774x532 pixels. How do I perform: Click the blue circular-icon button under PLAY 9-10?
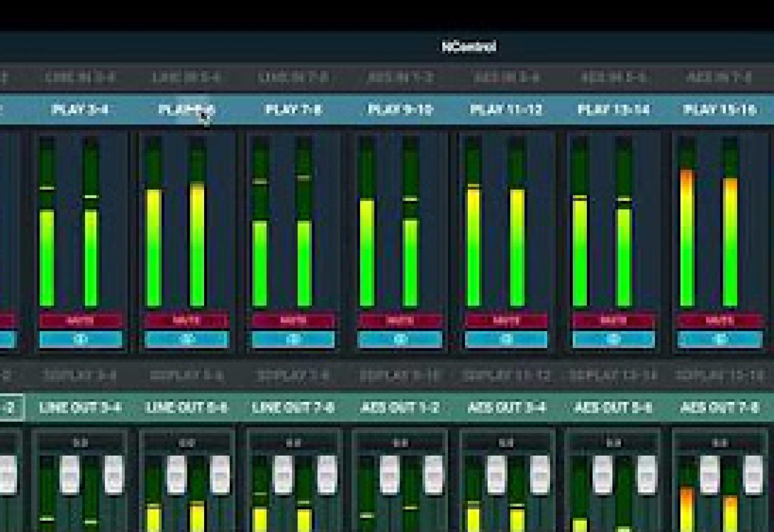pyautogui.click(x=400, y=340)
